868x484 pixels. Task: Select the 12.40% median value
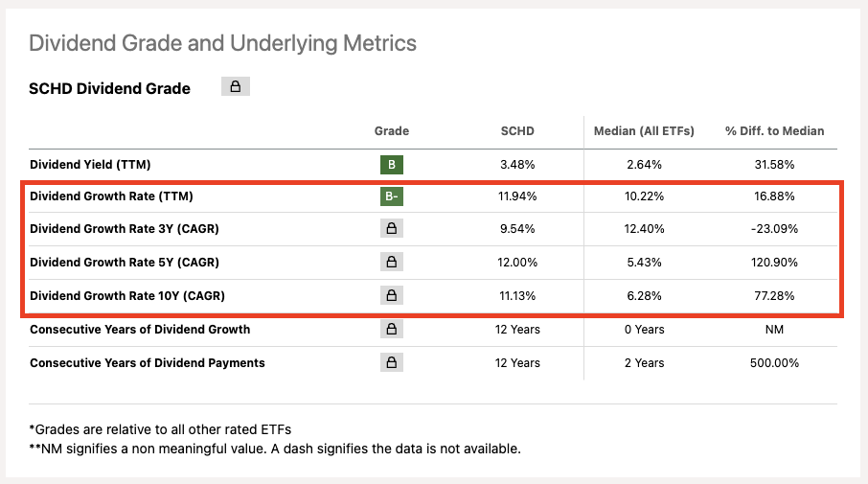click(645, 229)
